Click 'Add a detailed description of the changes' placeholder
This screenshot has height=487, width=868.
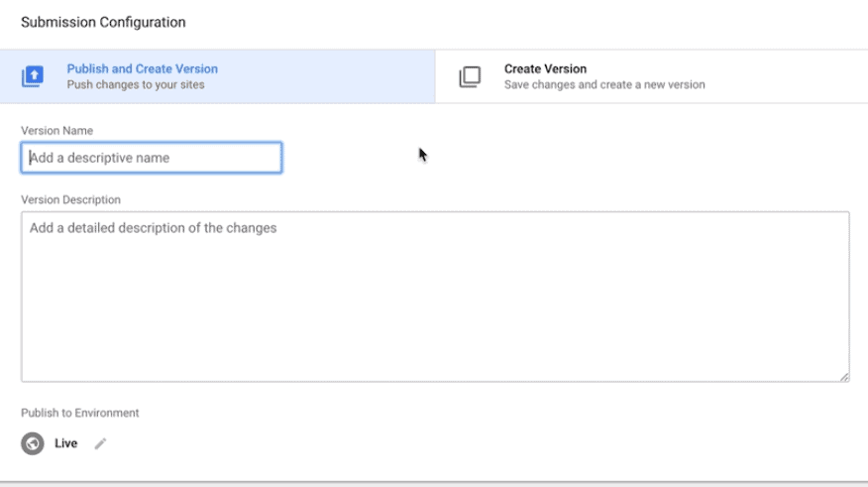click(x=154, y=228)
